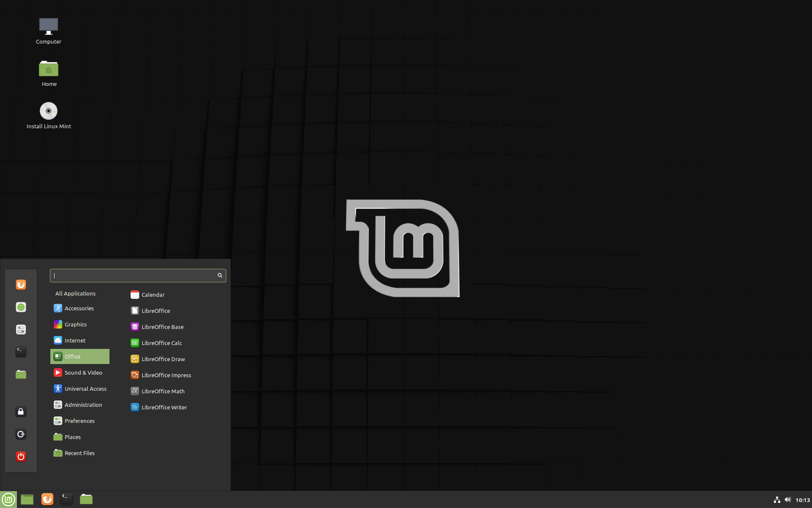Open Recent Files section
812x508 pixels.
point(80,453)
